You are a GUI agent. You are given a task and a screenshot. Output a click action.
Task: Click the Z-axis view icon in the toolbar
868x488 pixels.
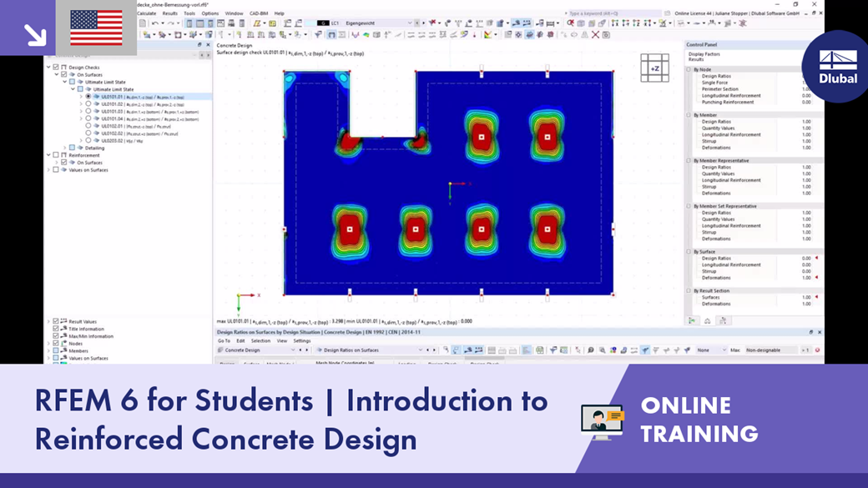tap(636, 23)
